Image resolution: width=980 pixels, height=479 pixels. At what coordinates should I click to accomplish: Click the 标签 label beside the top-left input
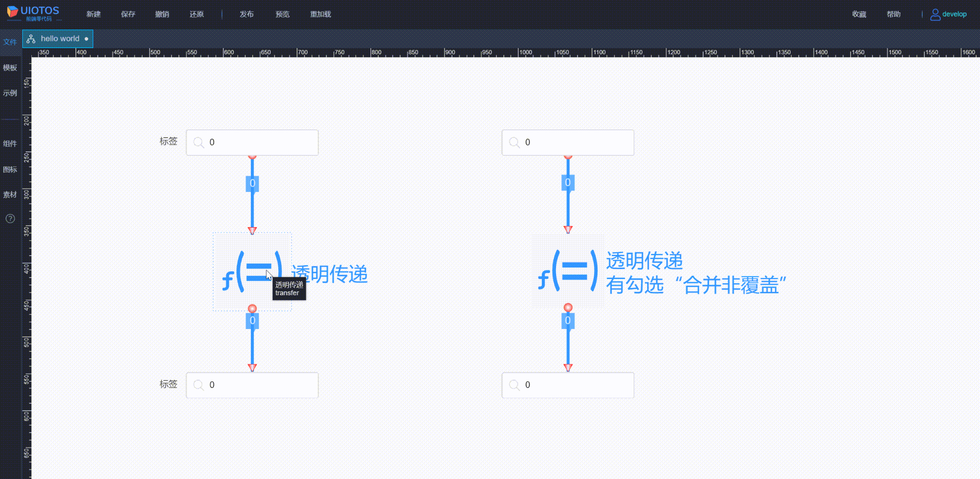click(x=168, y=141)
